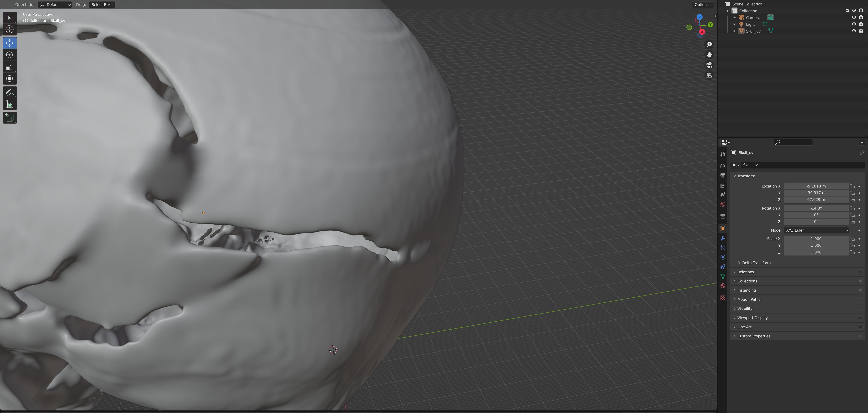Open the Material properties tab

[x=723, y=286]
